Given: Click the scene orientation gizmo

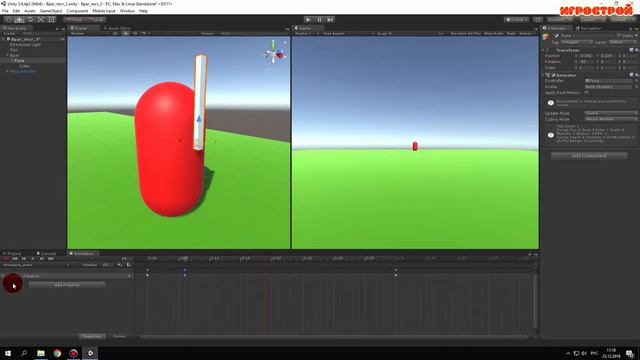Looking at the screenshot, I should [x=274, y=53].
